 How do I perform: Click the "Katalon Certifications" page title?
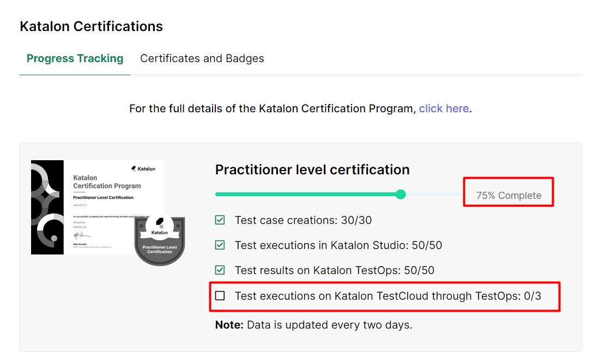coord(91,26)
